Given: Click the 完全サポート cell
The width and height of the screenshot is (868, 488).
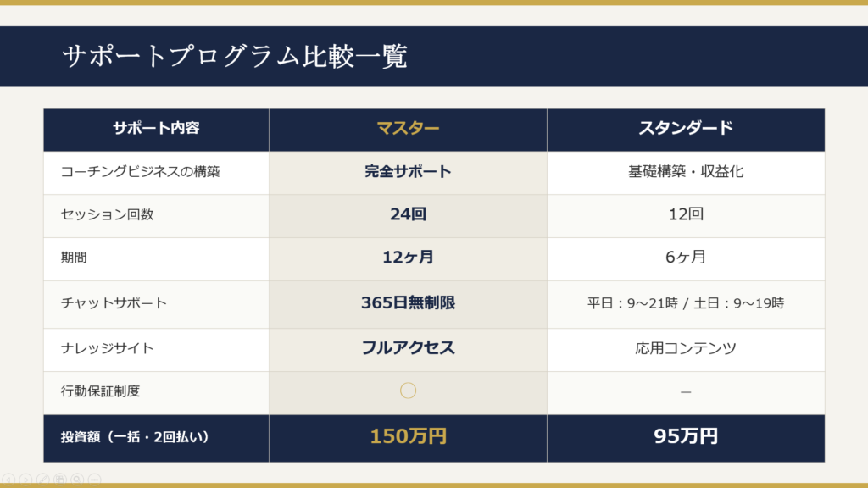Looking at the screenshot, I should coord(408,172).
